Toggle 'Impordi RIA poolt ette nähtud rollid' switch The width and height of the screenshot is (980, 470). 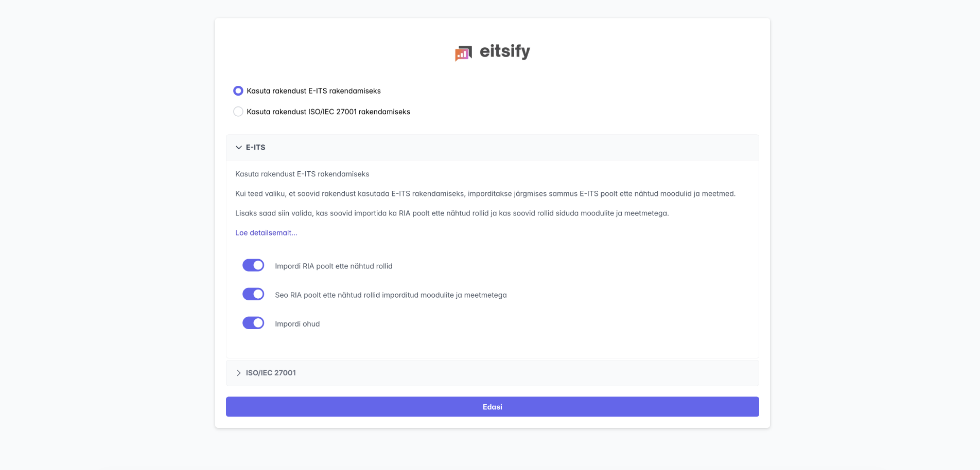(x=253, y=265)
